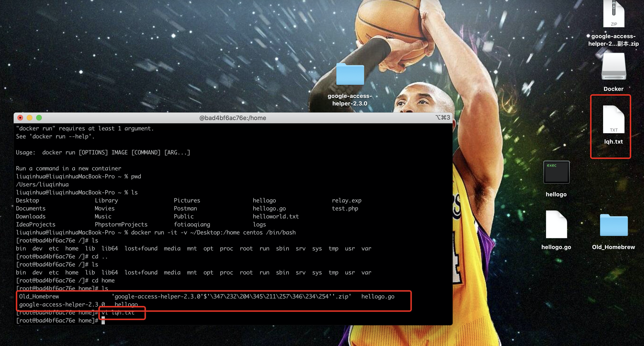644x346 pixels.
Task: Click 'PhpstormProjects' in the directory listing
Action: [x=121, y=224]
